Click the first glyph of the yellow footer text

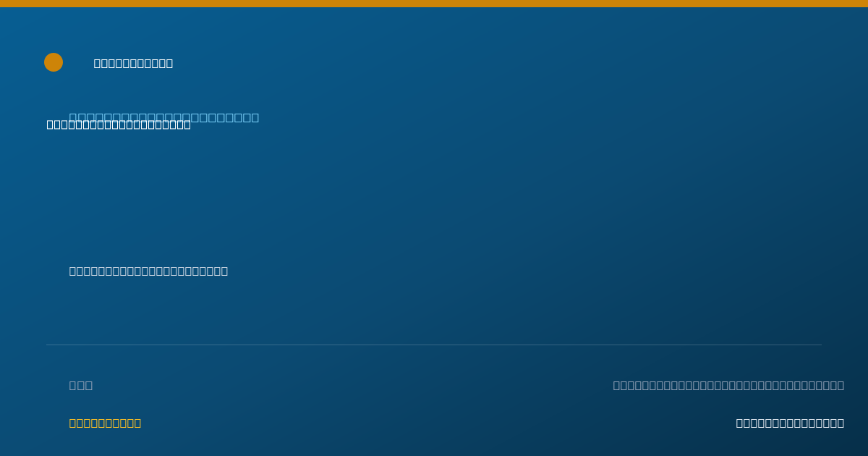pos(73,423)
